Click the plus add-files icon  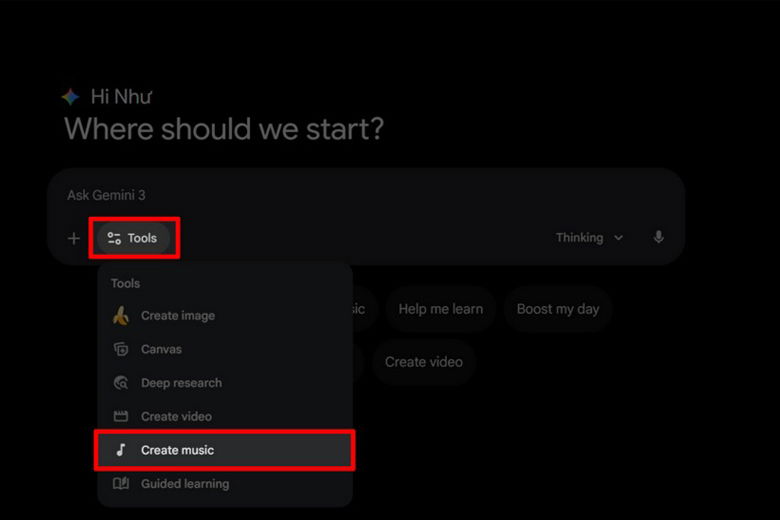[x=73, y=238]
